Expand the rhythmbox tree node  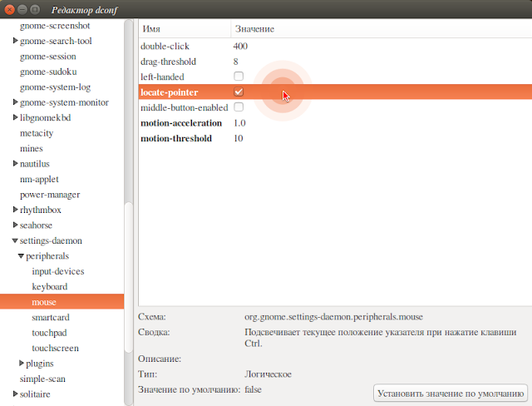tap(15, 210)
